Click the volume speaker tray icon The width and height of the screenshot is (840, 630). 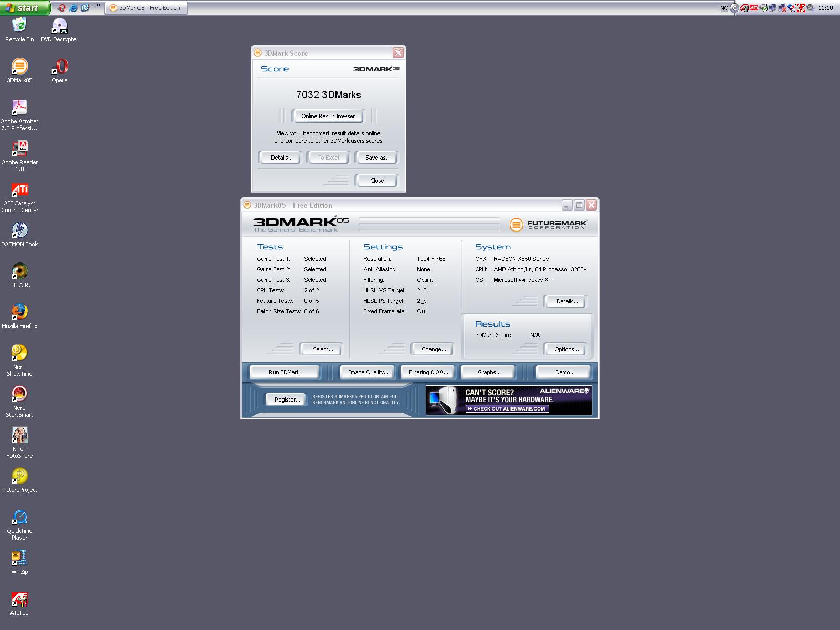(x=810, y=8)
